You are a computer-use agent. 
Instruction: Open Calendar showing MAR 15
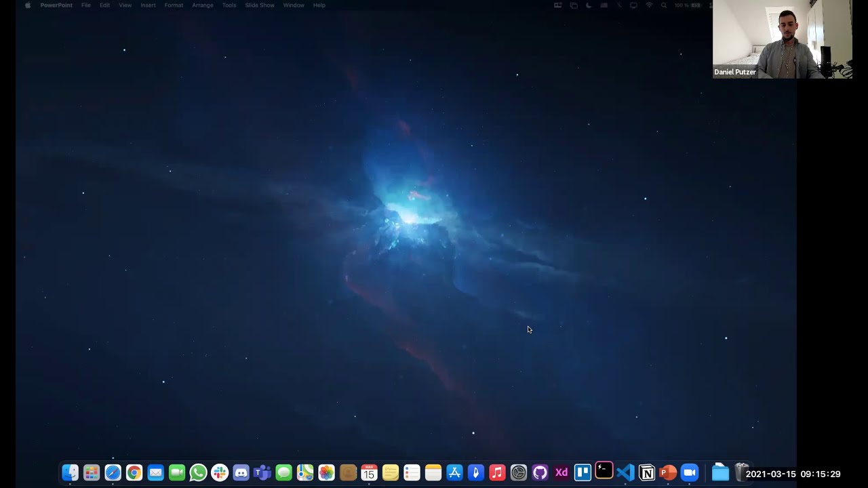point(369,472)
